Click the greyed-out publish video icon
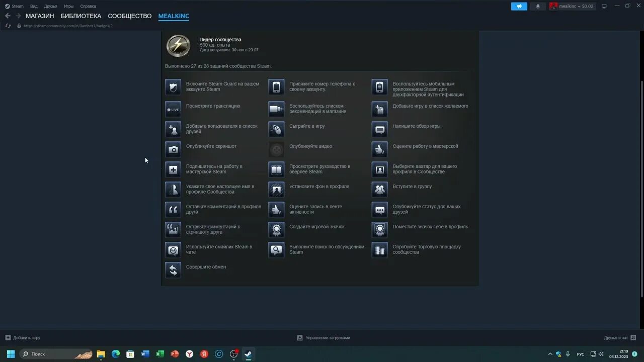The image size is (644, 362). [276, 149]
